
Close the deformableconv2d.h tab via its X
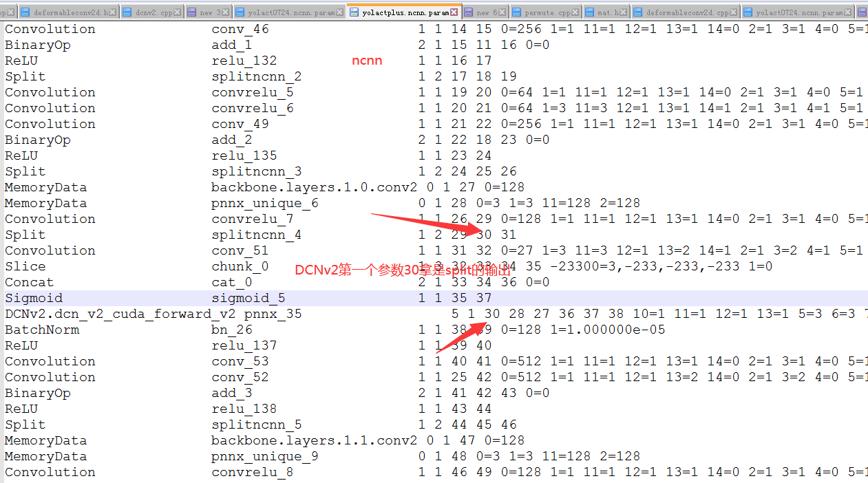click(x=113, y=12)
